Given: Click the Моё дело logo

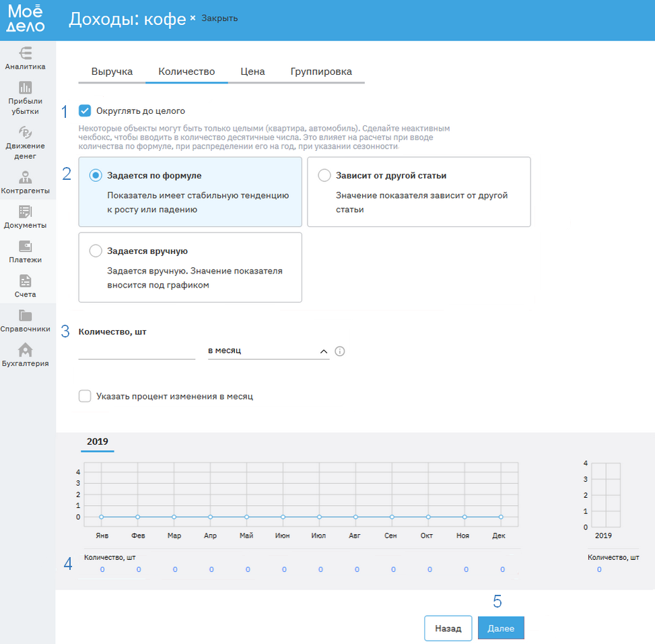Looking at the screenshot, I should (x=25, y=18).
